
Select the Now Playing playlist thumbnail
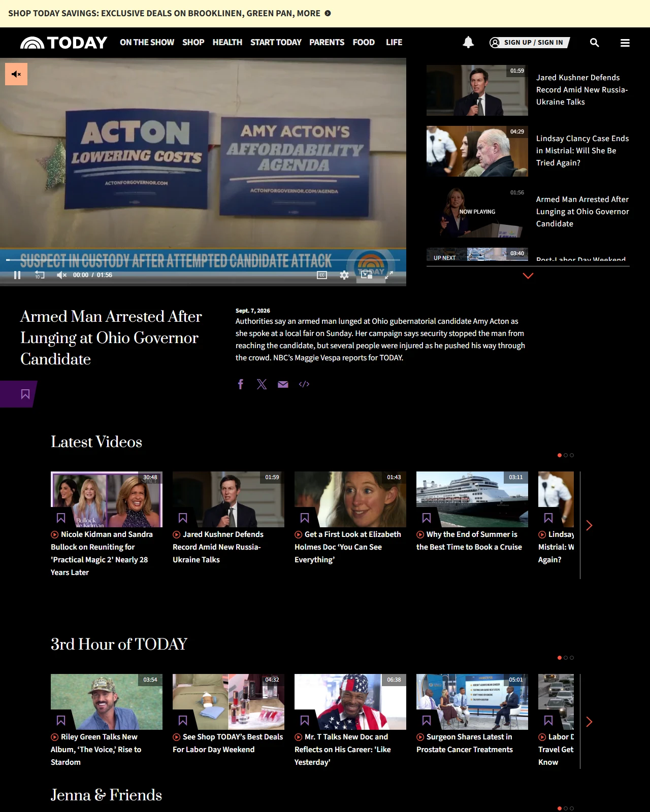(477, 212)
